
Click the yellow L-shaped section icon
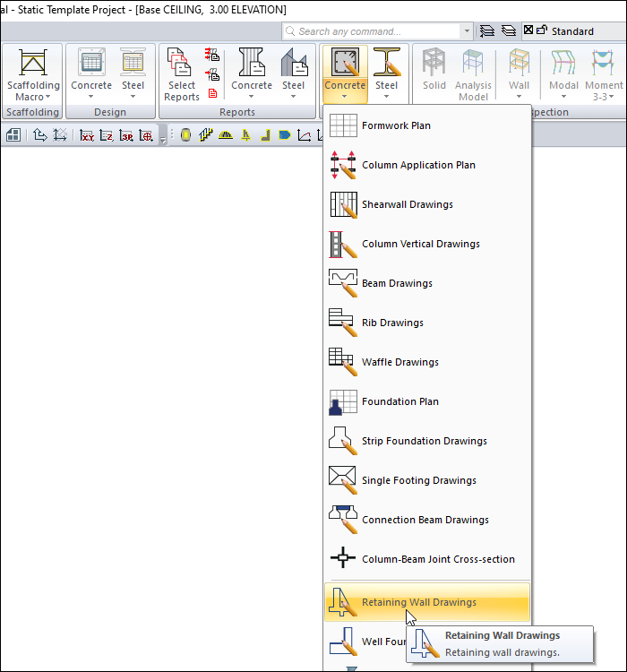[x=265, y=135]
